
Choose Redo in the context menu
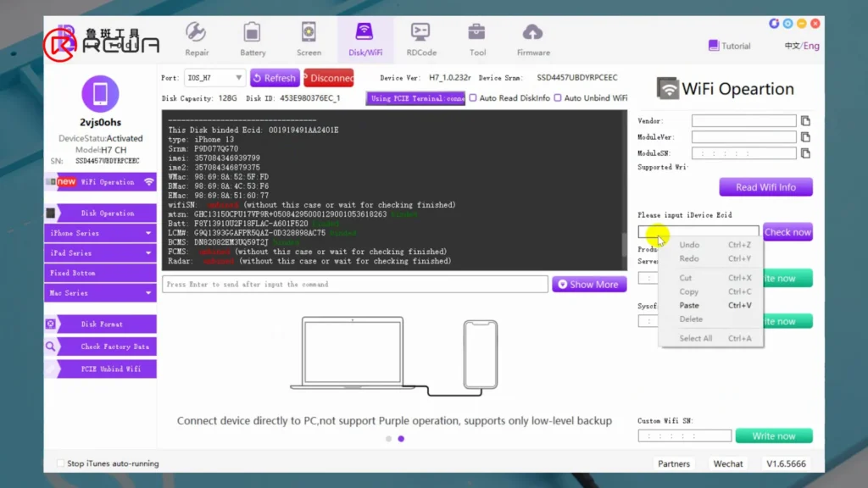[x=711, y=258]
